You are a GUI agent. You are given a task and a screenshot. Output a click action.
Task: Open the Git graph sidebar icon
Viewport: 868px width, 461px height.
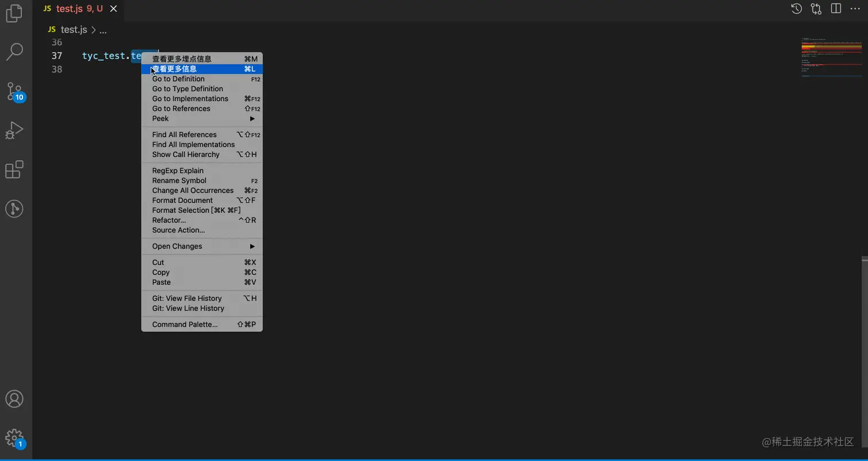[x=14, y=208]
